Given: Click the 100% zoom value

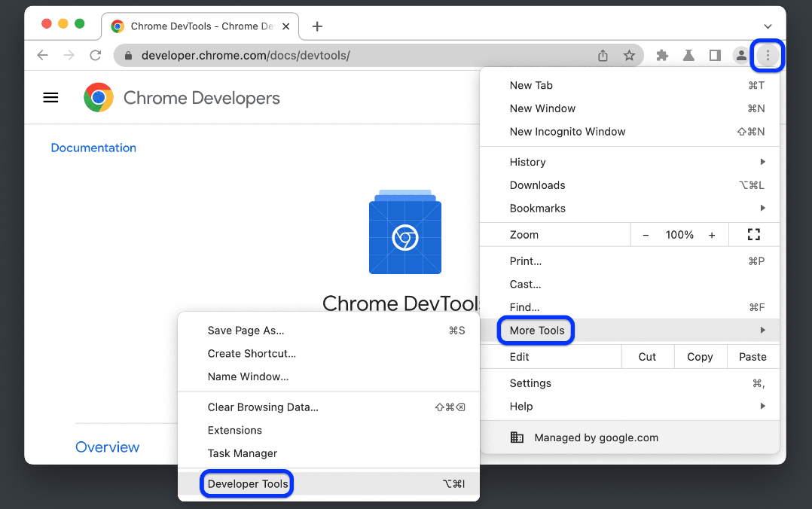Looking at the screenshot, I should [679, 235].
